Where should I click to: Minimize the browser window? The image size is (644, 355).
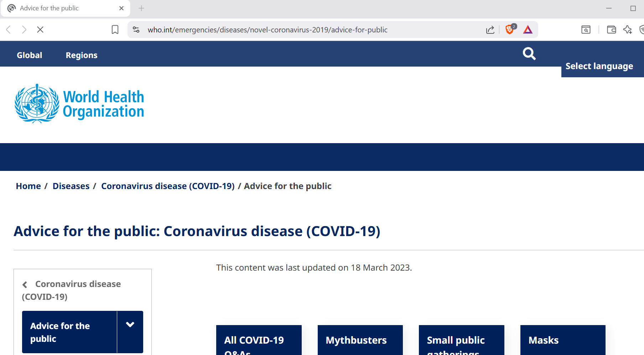point(609,8)
